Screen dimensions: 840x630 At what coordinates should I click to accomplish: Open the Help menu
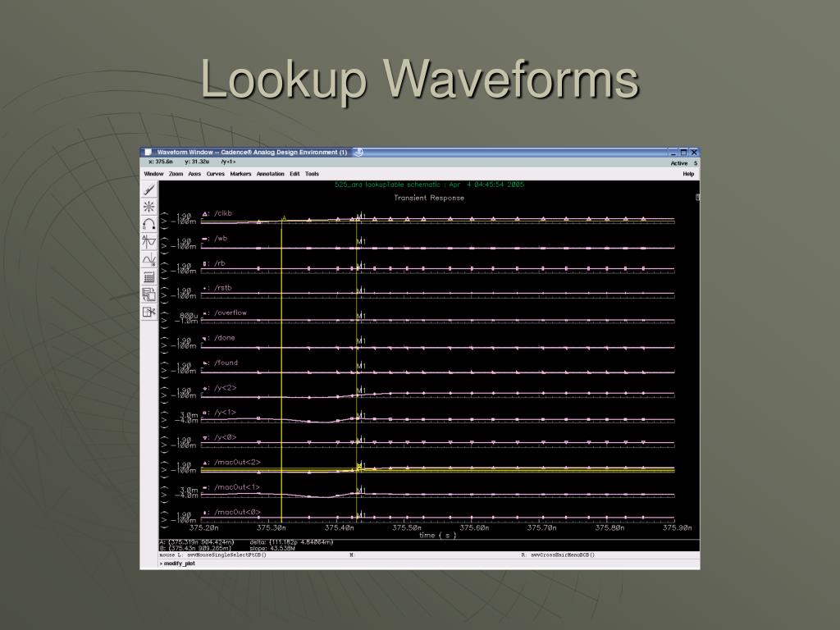click(688, 174)
